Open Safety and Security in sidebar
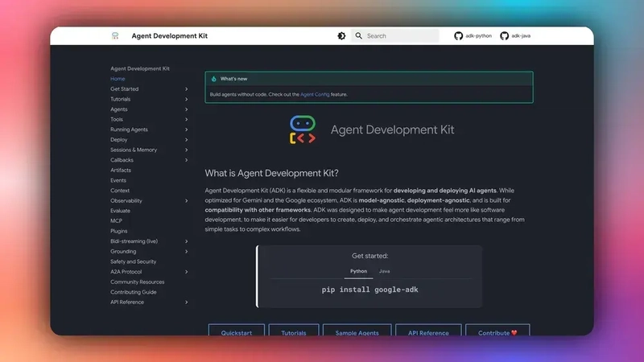644x362 pixels. 133,261
